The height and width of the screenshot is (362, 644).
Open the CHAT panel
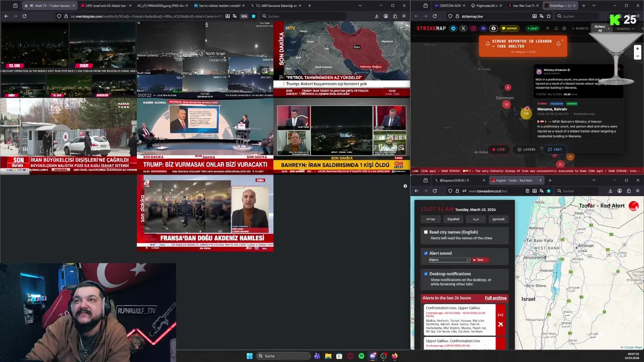click(554, 149)
